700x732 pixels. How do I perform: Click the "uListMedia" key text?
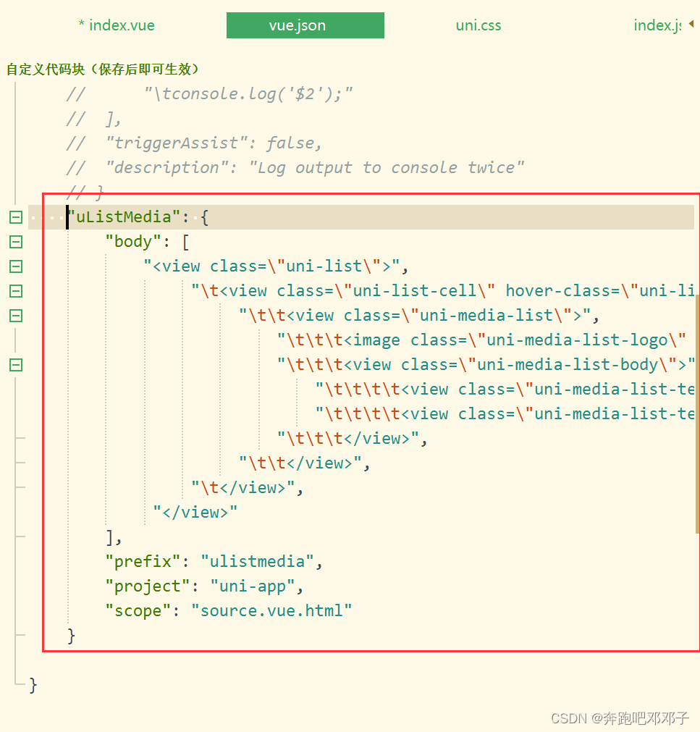pyautogui.click(x=124, y=217)
